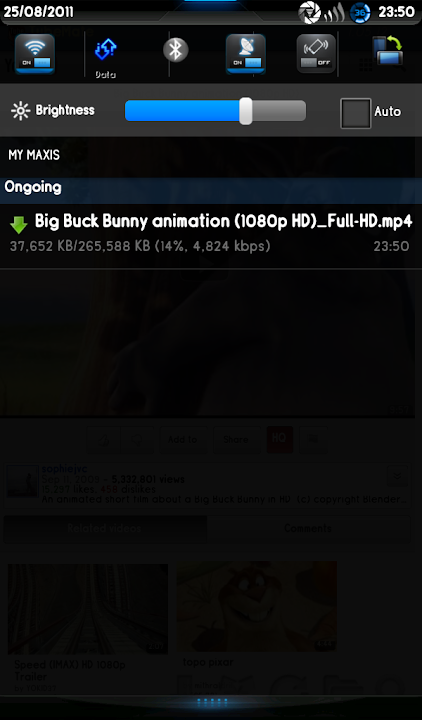Viewport: 422px width, 720px height.
Task: Open the Speed (IMAX) HD 1080p Trailer thumbnail
Action: click(x=88, y=609)
